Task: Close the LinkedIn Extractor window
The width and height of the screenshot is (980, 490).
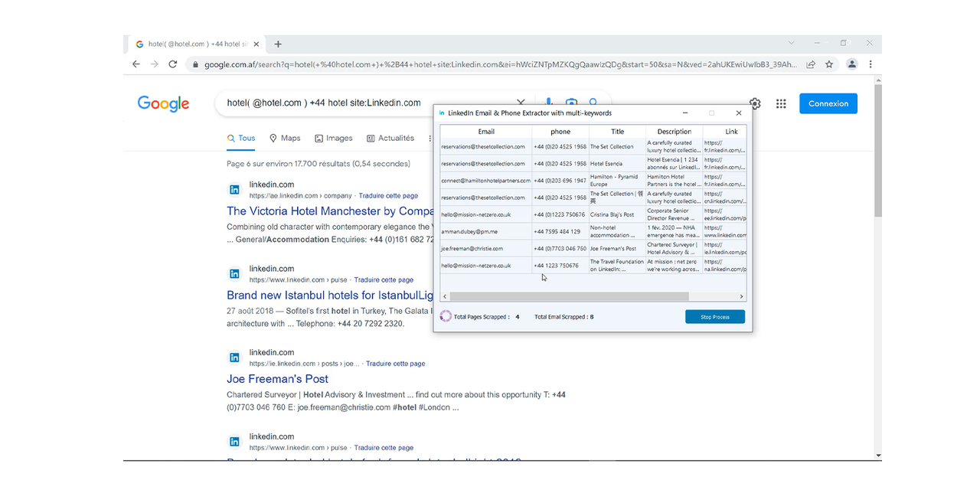Action: [x=739, y=113]
